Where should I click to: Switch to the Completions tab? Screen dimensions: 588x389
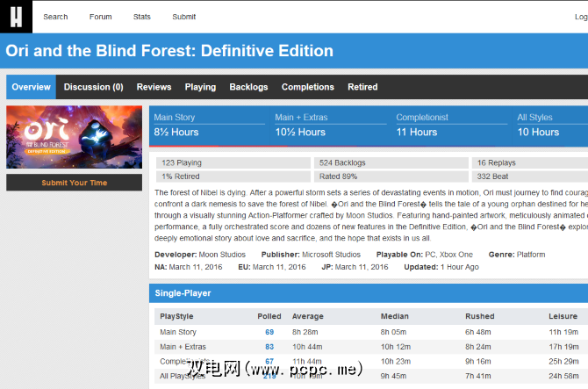pyautogui.click(x=308, y=87)
